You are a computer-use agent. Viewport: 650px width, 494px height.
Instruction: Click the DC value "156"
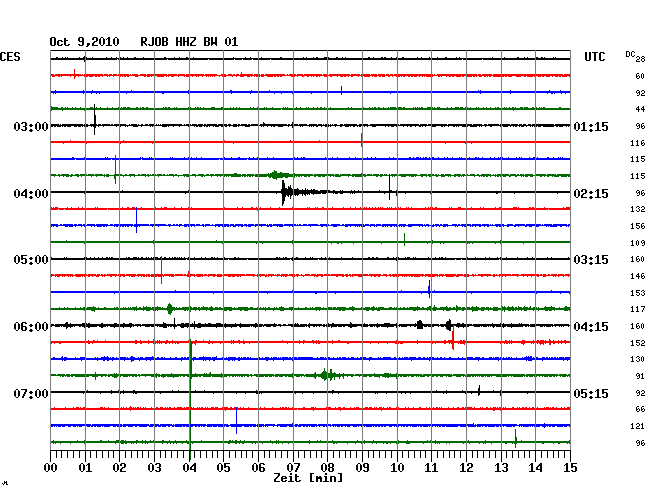[x=638, y=226]
